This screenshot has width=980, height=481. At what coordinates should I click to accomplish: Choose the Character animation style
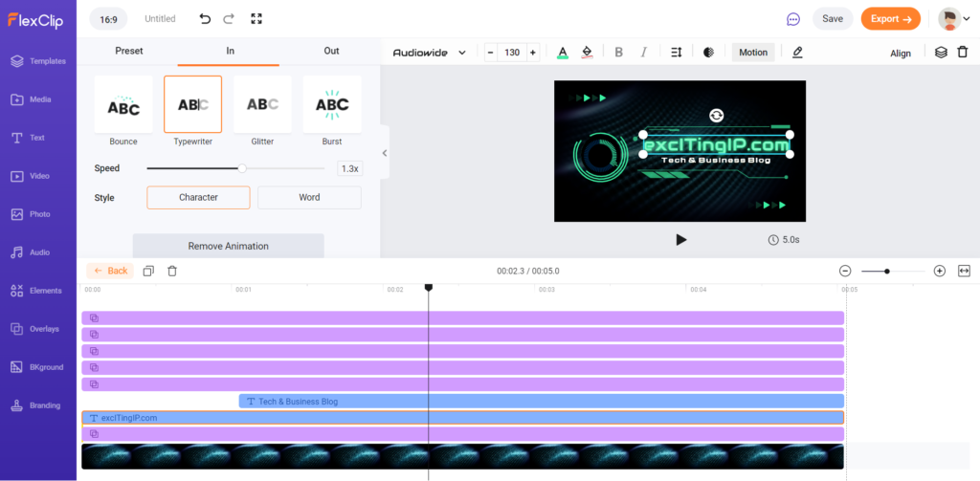(198, 197)
